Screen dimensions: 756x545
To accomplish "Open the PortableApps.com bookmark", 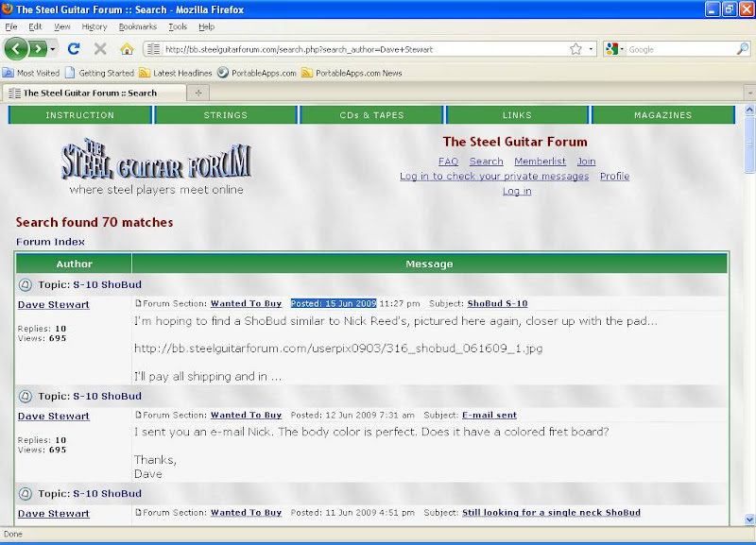I will 256,74.
